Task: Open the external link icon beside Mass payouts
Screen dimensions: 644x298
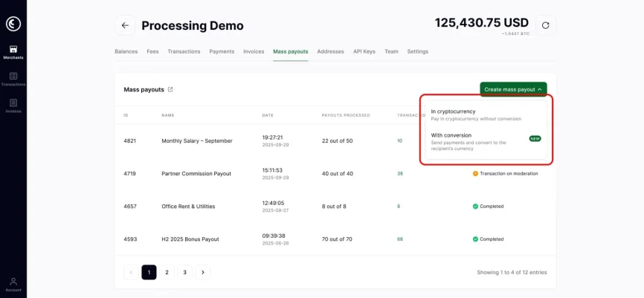Action: 170,90
